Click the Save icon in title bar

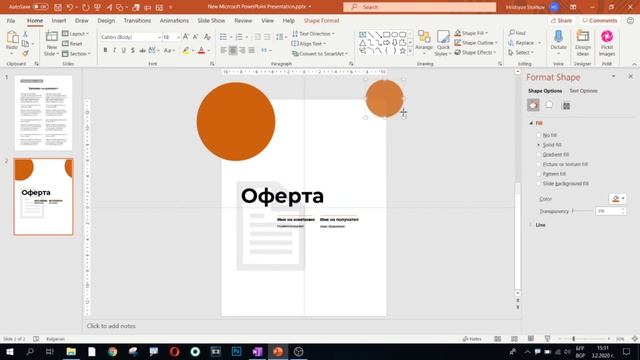tap(58, 7)
